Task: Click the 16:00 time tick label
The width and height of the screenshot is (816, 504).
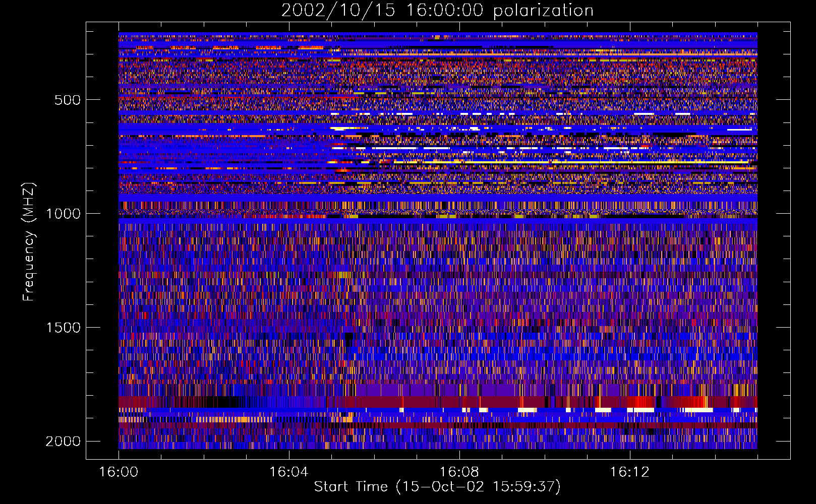Action: coord(119,472)
